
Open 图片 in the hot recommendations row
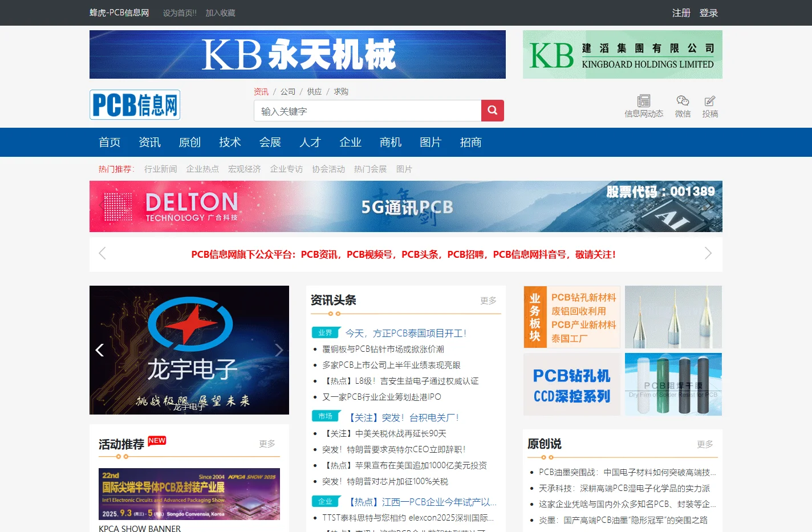(404, 169)
